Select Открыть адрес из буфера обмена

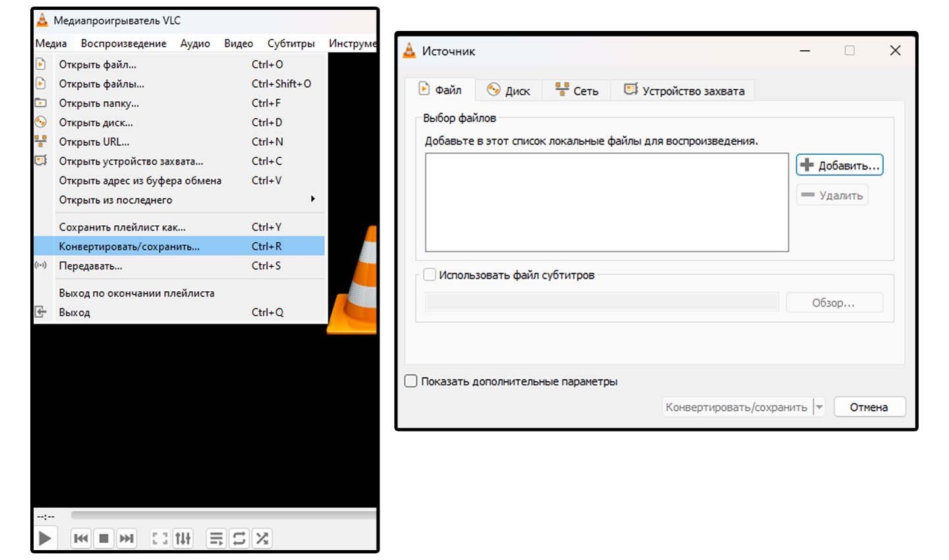[x=179, y=180]
